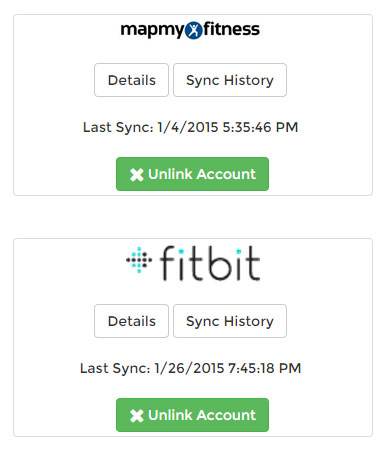Click the Fitbit dotted diamond icon
The width and height of the screenshot is (392, 467).
click(139, 260)
